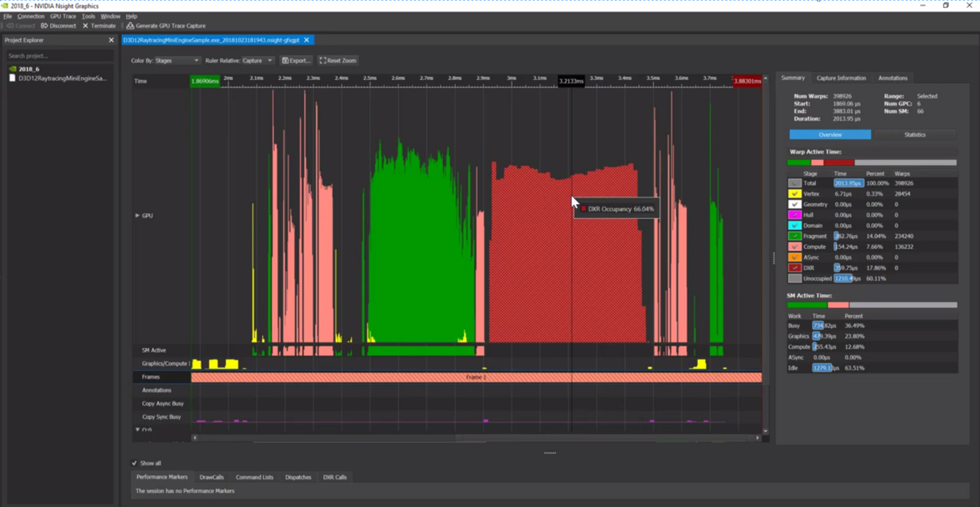Open the Ruler Relative Capture dropdown
This screenshot has height=507, width=980.
click(257, 61)
